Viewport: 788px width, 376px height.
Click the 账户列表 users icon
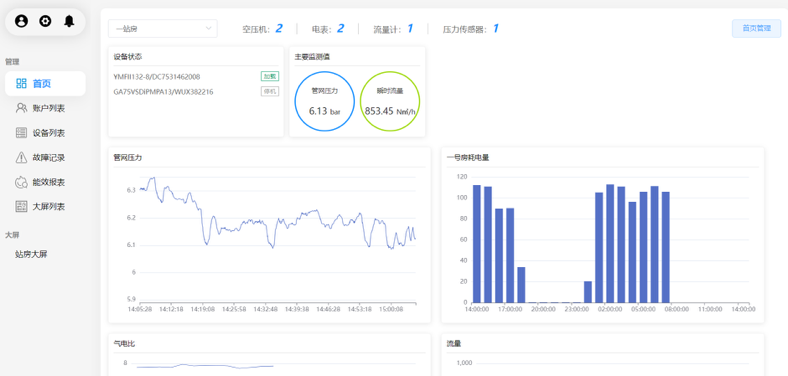point(21,108)
